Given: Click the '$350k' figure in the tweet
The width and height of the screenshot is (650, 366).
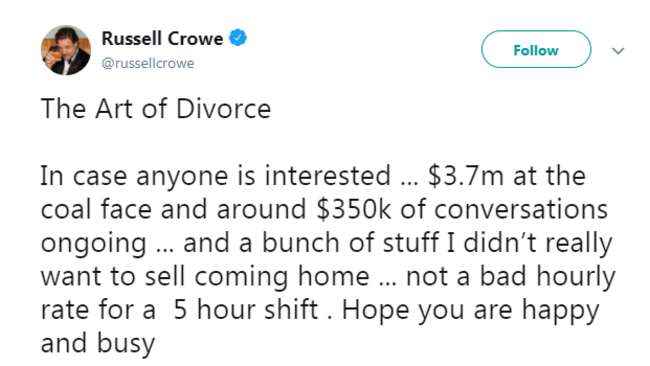Looking at the screenshot, I should (354, 209).
